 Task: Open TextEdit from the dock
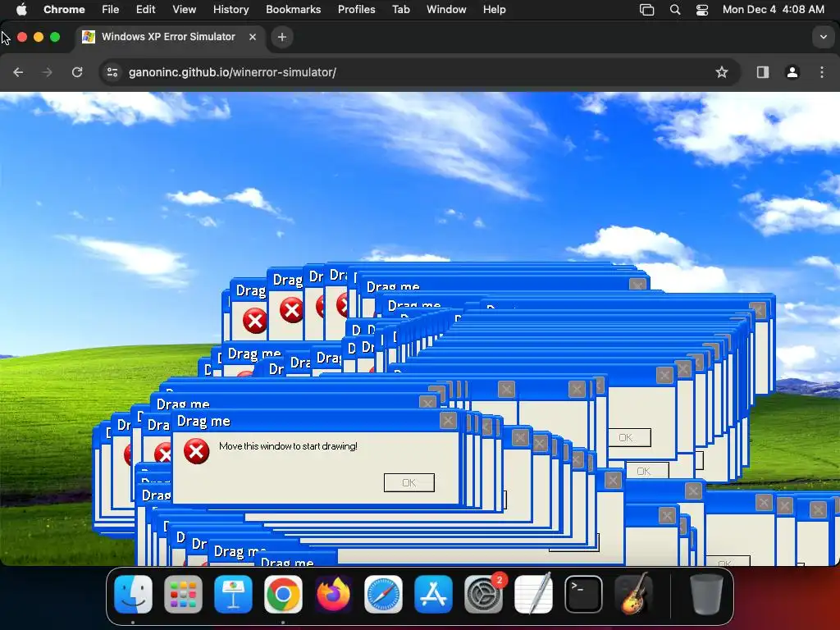(533, 594)
